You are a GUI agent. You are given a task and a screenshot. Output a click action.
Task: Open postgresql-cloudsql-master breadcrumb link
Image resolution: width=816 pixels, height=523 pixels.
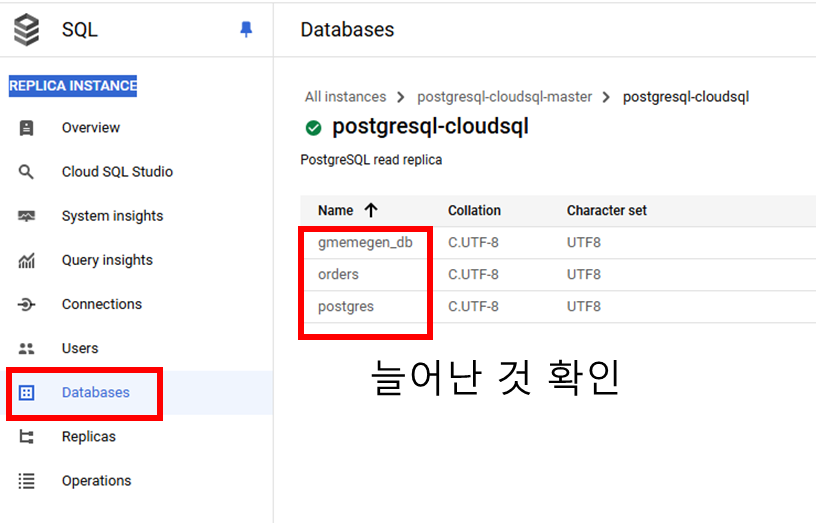click(504, 97)
